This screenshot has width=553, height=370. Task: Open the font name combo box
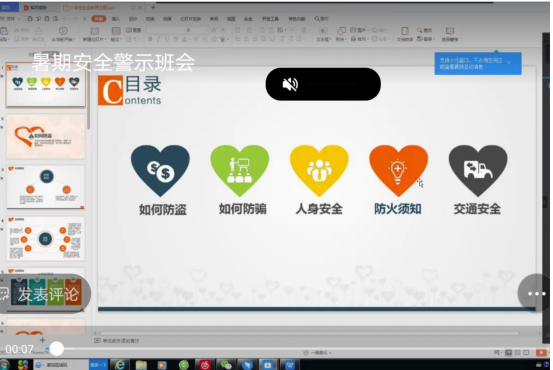[164, 30]
